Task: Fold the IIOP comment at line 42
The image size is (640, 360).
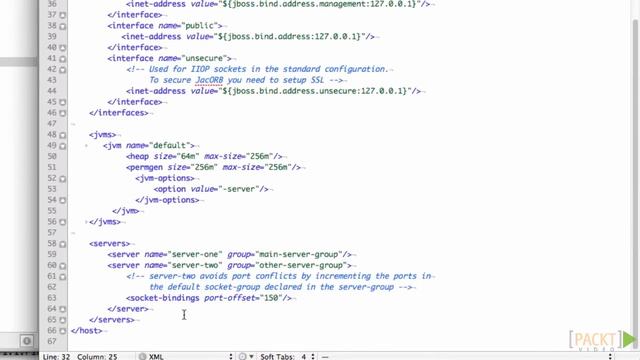Action: tap(62, 70)
